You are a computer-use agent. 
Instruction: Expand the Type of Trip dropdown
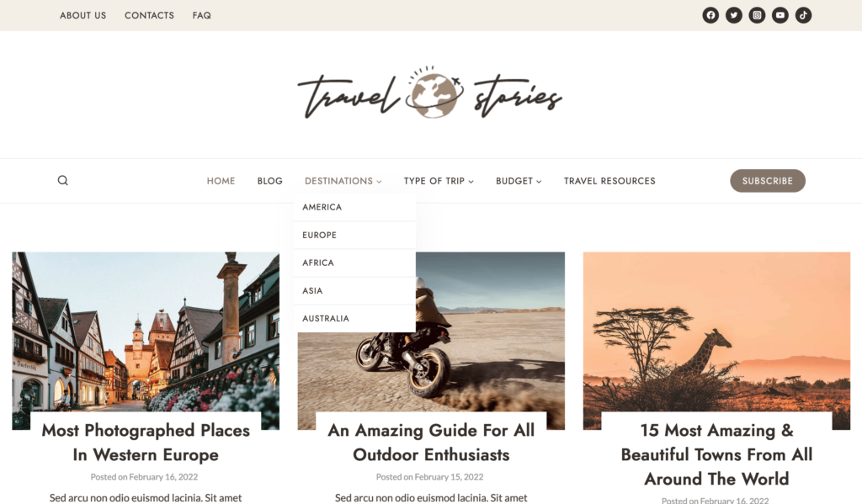[x=439, y=181]
